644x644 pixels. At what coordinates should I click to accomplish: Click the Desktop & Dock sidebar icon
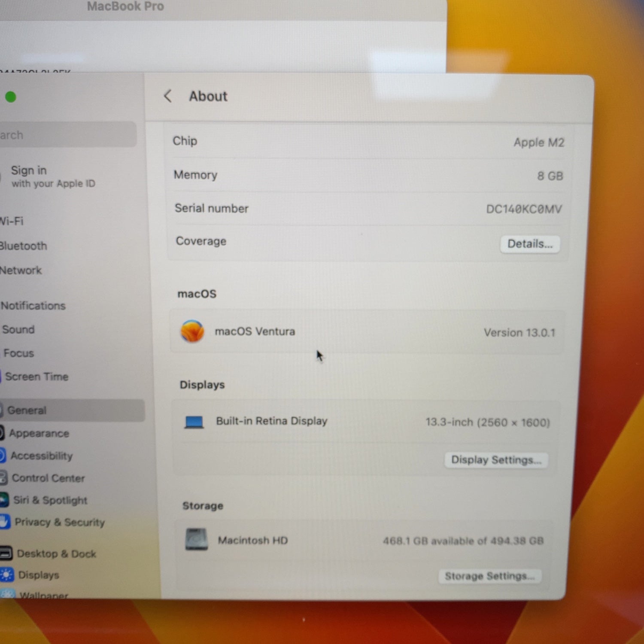pyautogui.click(x=6, y=553)
